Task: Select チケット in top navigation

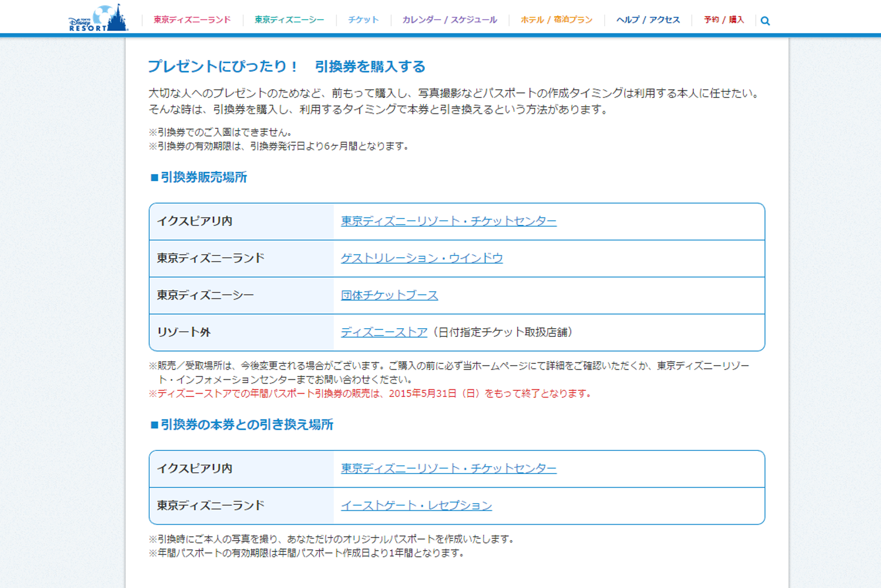Action: [x=363, y=20]
